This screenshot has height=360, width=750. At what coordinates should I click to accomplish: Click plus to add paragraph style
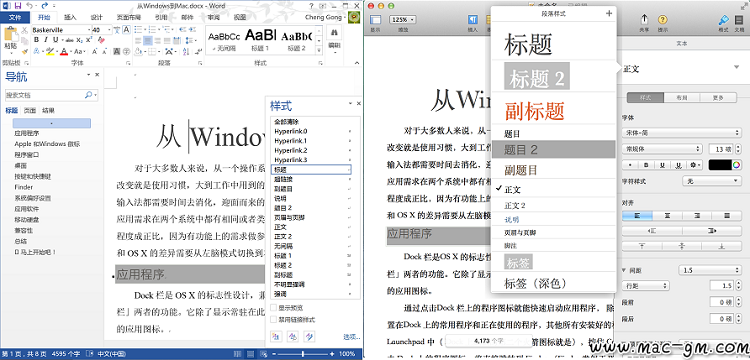click(x=609, y=13)
